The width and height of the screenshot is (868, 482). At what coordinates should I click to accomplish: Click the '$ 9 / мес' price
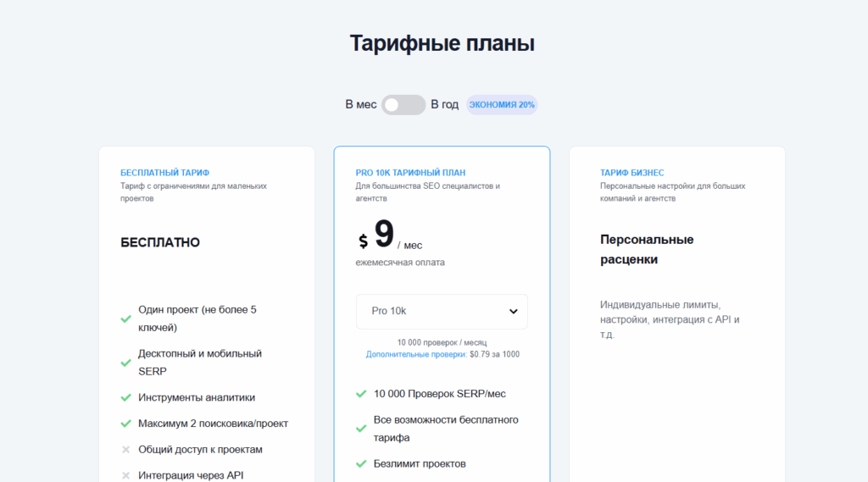tap(390, 235)
